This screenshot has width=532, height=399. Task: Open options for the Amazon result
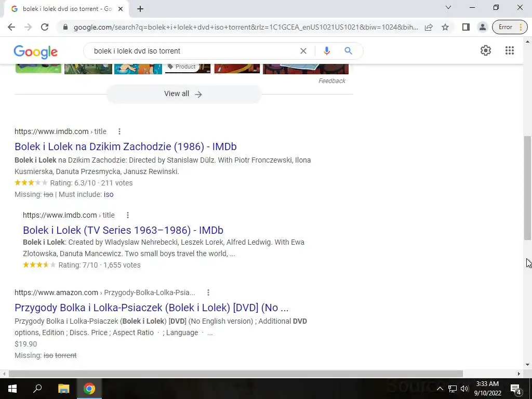pos(208,292)
